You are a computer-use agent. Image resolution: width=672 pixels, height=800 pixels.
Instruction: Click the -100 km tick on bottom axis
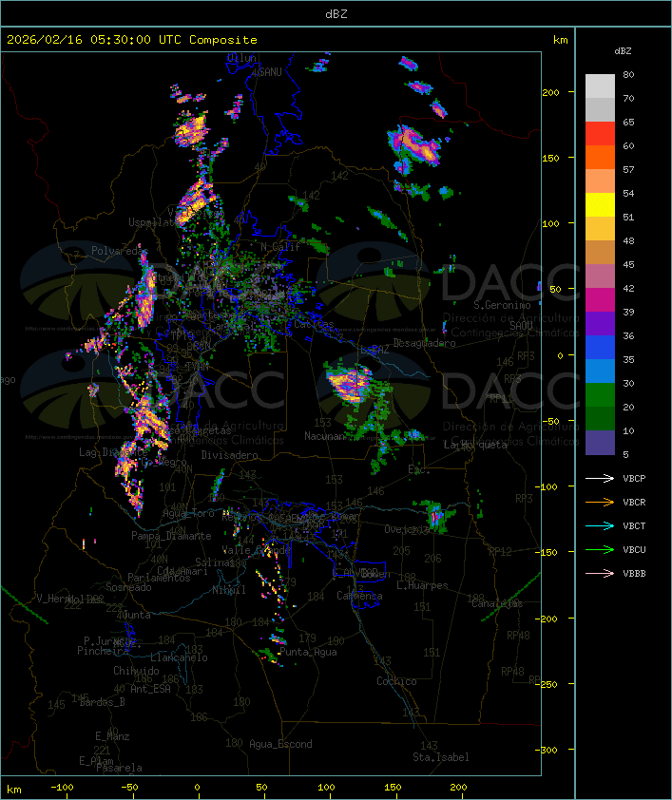pos(62,788)
